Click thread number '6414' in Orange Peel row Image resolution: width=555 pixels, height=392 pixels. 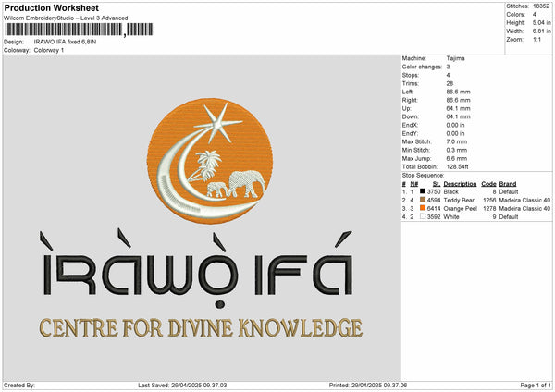point(434,209)
